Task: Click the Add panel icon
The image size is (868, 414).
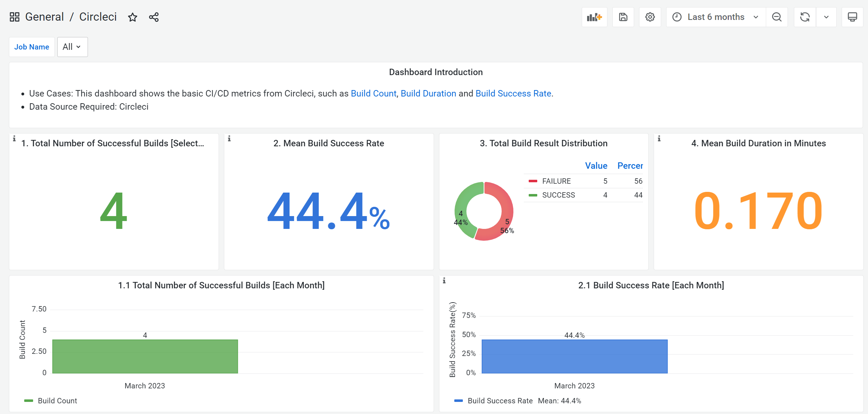Action: tap(594, 17)
